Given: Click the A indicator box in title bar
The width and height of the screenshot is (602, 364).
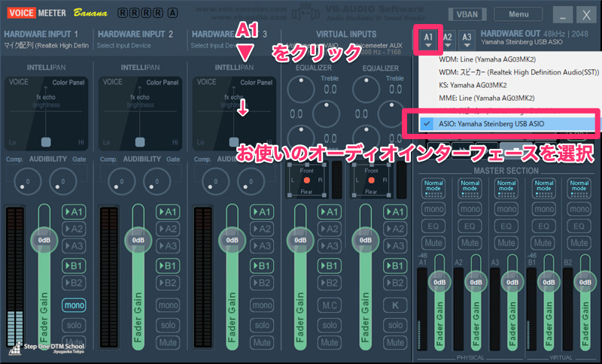Looking at the screenshot, I should point(173,13).
